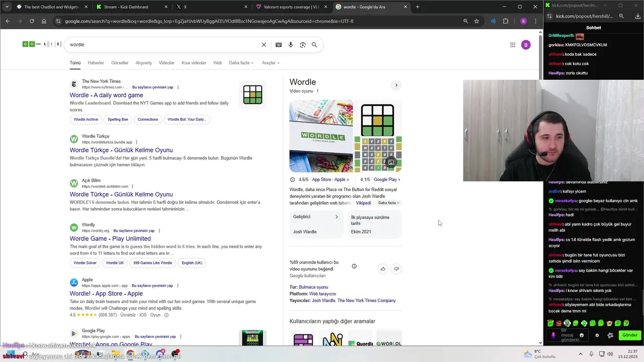Zoom magnifier icon in address bar

465,21
